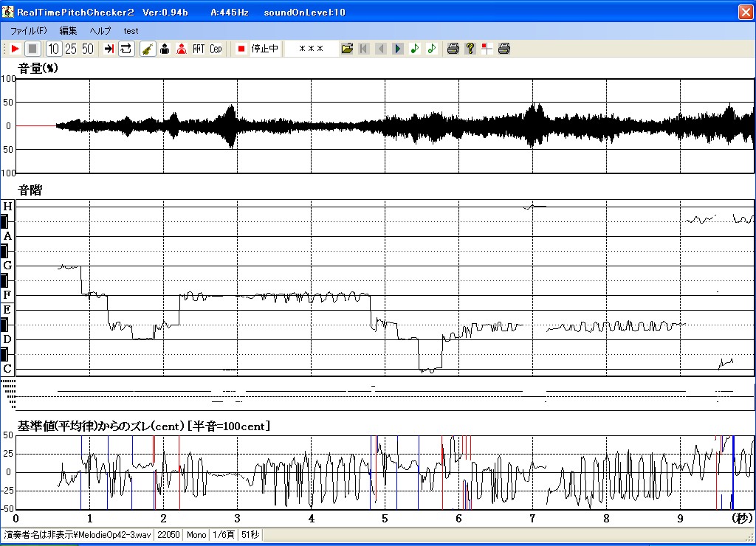
Task: Click the red crosshair cursor icon
Action: [487, 49]
